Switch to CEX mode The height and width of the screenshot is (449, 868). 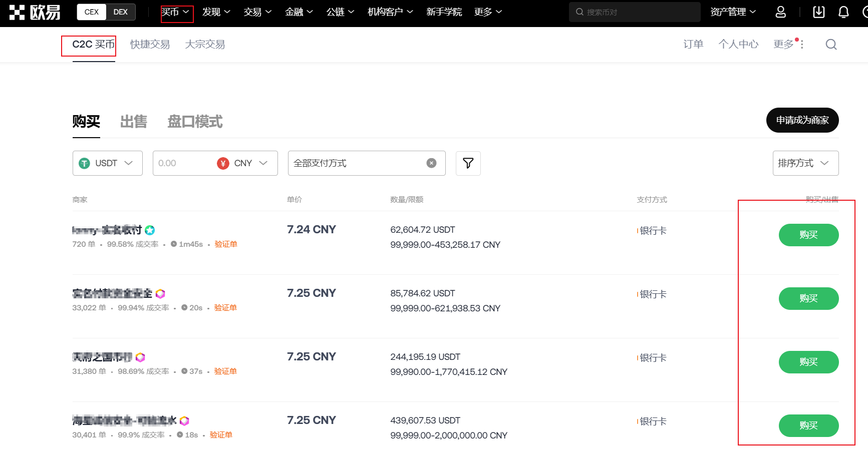92,12
